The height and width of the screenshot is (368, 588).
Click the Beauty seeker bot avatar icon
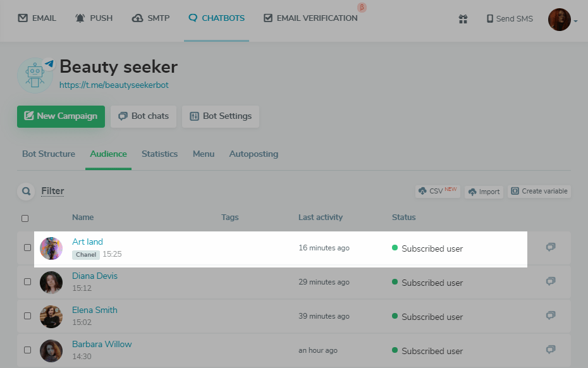35,75
